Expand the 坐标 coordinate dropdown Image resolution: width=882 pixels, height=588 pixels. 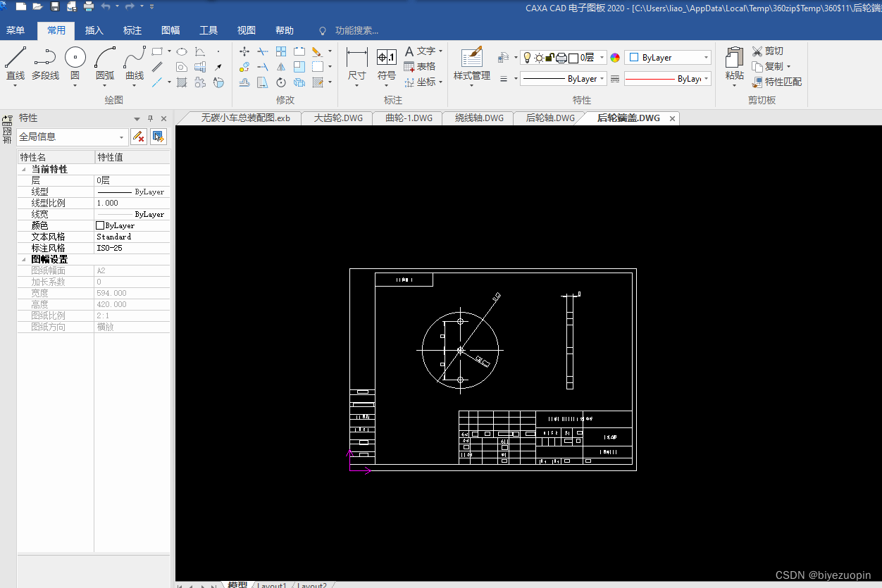pyautogui.click(x=440, y=82)
